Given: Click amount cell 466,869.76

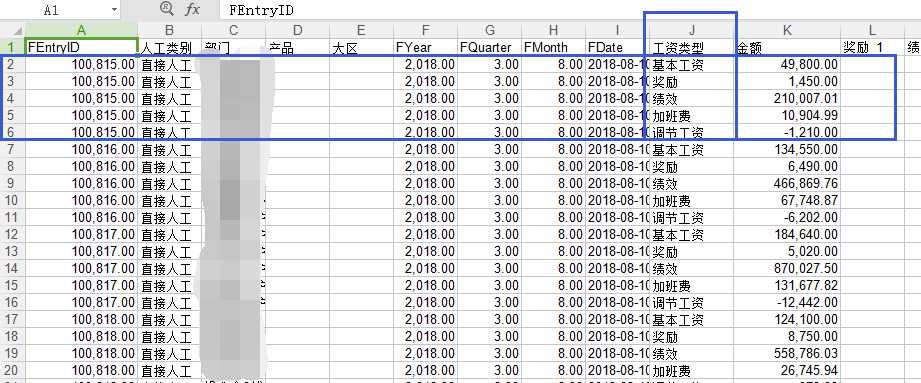Looking at the screenshot, I should [788, 184].
